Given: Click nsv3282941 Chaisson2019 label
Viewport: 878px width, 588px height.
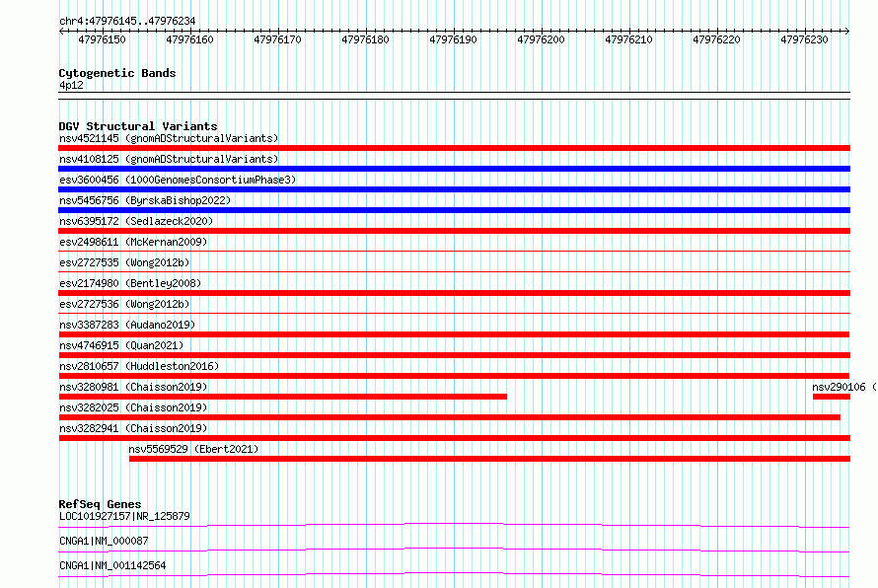Looking at the screenshot, I should (133, 428).
